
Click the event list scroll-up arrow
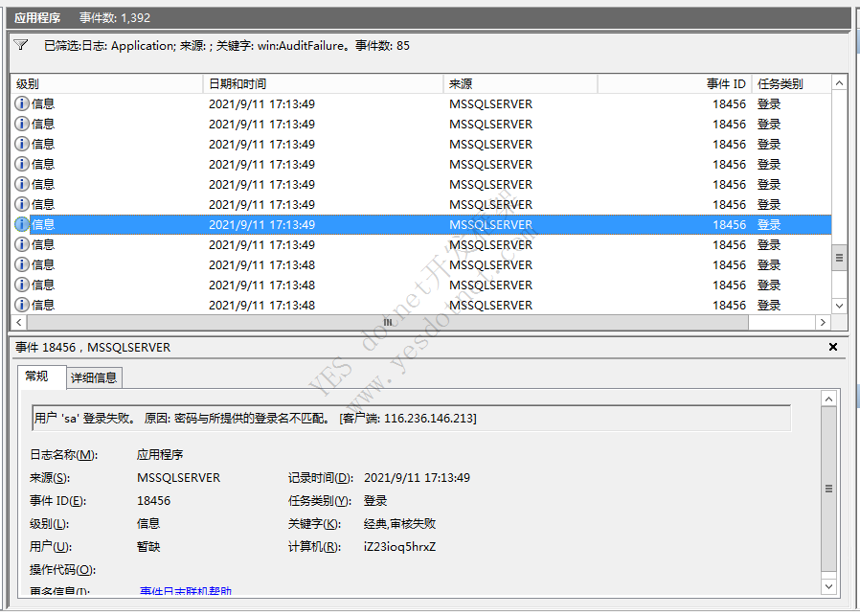839,83
